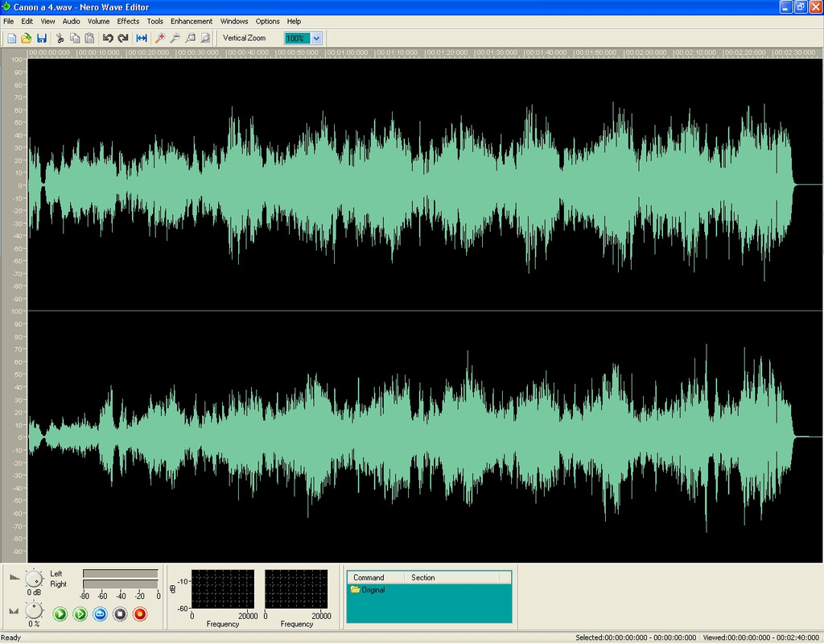Image resolution: width=824 pixels, height=644 pixels.
Task: Save the file with the floppy icon
Action: [x=42, y=39]
